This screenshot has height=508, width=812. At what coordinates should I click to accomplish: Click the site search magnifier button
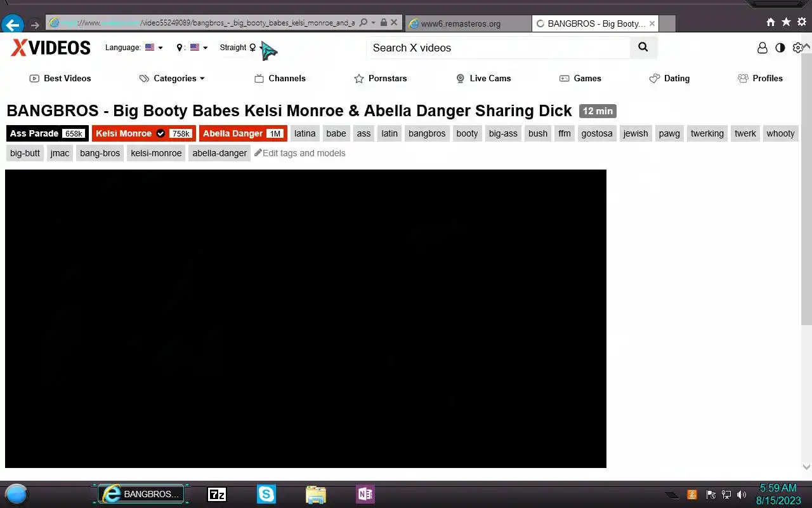[643, 48]
